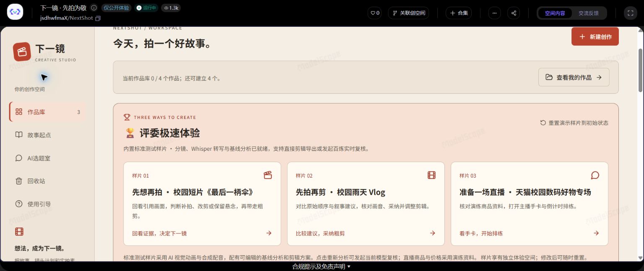Click the 当前作品库 0 / 4 个作品 status text
The height and width of the screenshot is (271, 644).
click(x=171, y=78)
